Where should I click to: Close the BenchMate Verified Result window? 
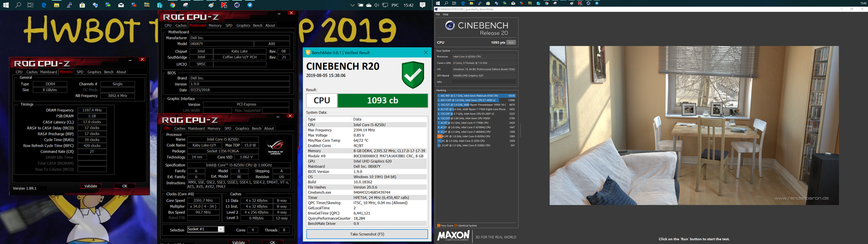tap(425, 52)
